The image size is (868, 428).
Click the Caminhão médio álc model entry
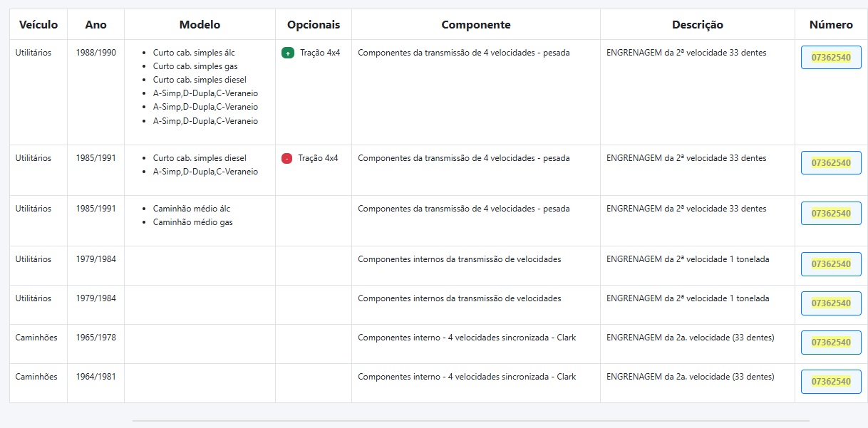(x=192, y=209)
